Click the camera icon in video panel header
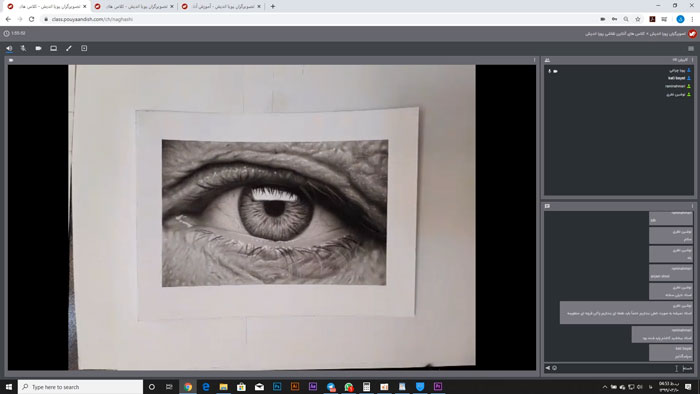 point(11,60)
